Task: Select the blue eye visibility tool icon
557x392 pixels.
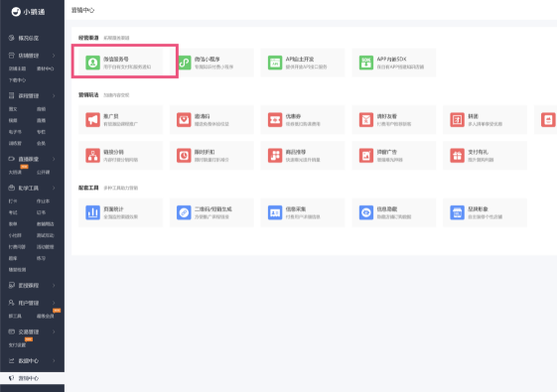Action: (366, 212)
